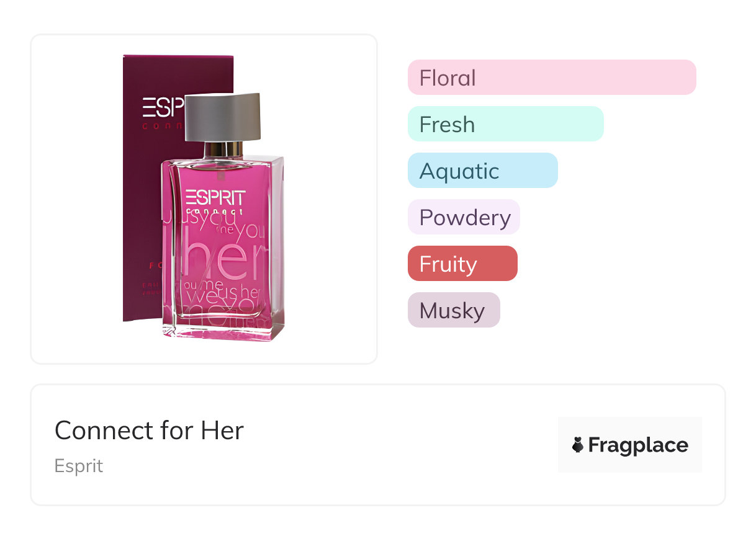Click the ESPRIT logo on the bottle

pos(216,199)
